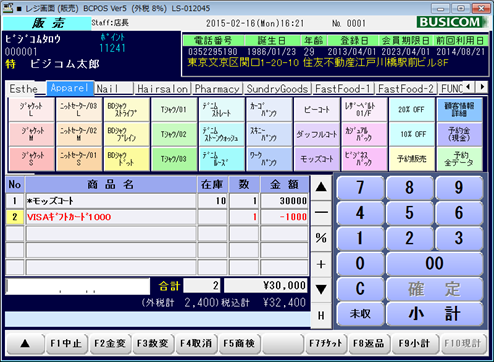Click the H key below the down arrow
494x362 pixels.
321,315
